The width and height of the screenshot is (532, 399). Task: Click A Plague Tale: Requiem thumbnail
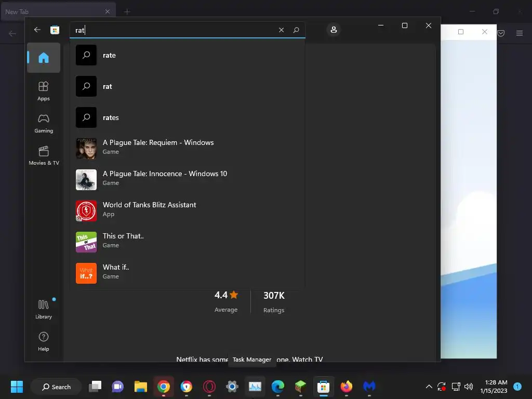[86, 149]
